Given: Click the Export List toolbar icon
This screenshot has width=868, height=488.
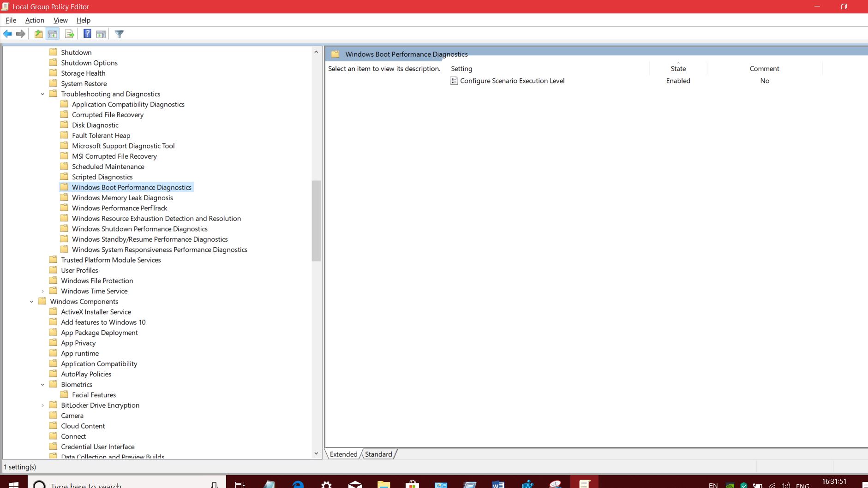Looking at the screenshot, I should click(70, 34).
